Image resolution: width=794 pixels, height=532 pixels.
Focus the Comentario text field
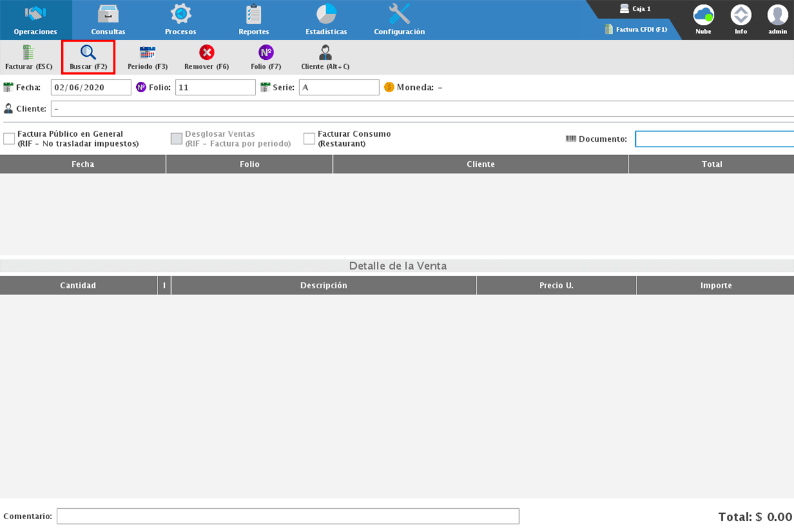click(x=288, y=516)
